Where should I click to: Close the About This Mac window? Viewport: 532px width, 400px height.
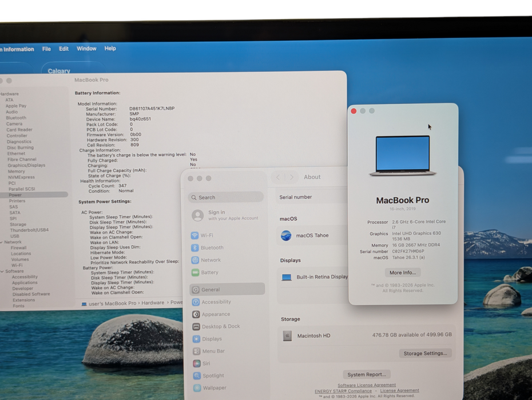coord(354,111)
